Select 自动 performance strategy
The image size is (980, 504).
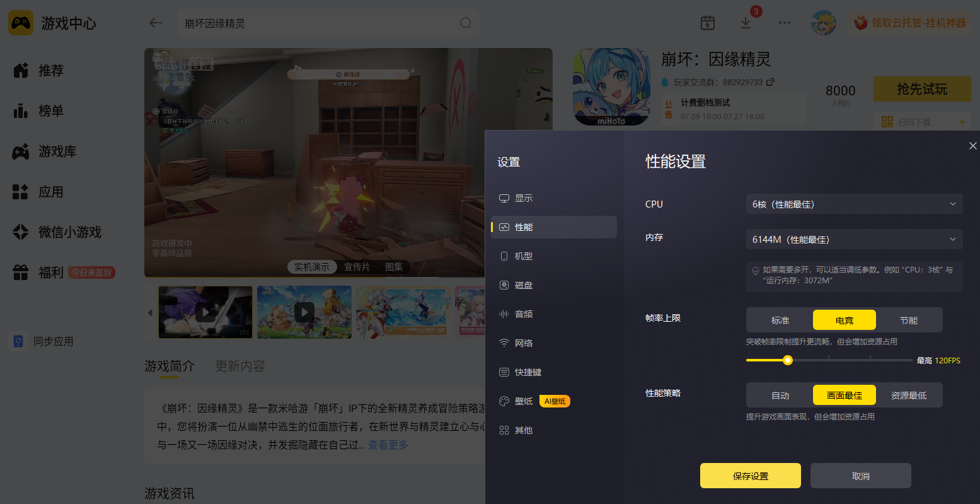[780, 396]
